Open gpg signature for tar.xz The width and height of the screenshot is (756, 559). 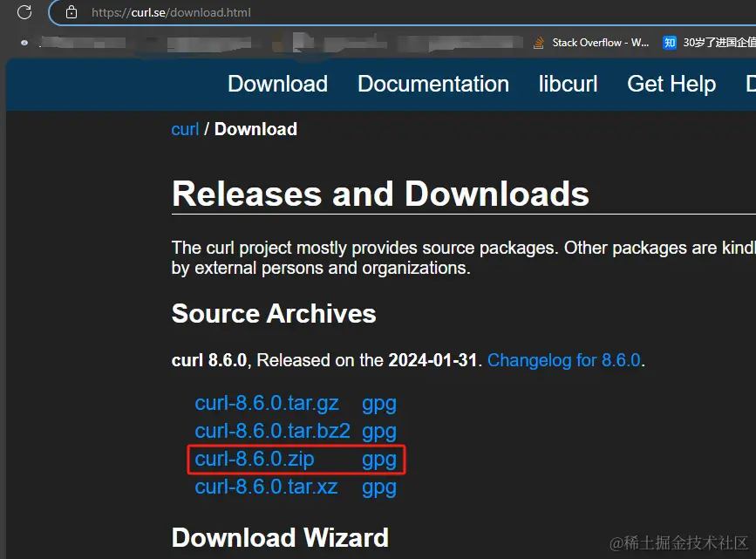(x=379, y=488)
